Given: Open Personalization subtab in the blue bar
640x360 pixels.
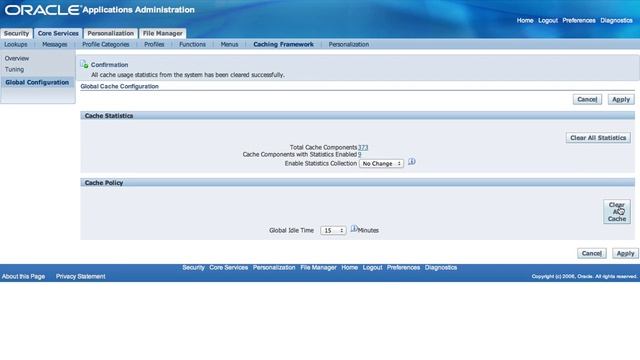Looking at the screenshot, I should click(349, 44).
